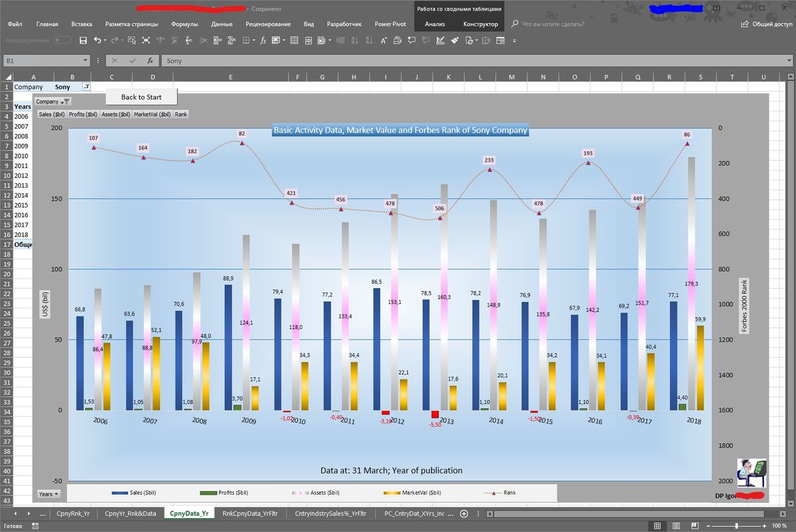Click the Increase Font Size icon

click(x=383, y=40)
